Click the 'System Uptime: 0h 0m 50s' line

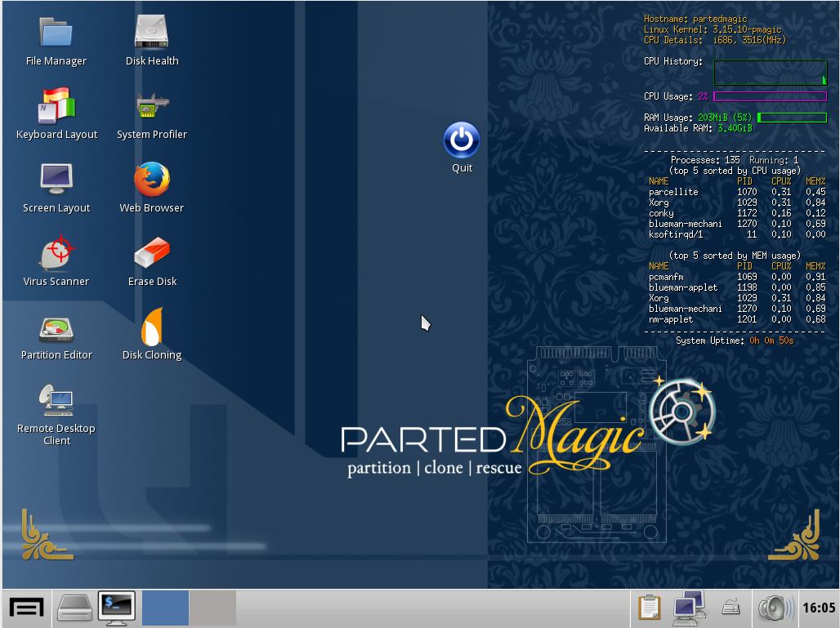pyautogui.click(x=735, y=341)
